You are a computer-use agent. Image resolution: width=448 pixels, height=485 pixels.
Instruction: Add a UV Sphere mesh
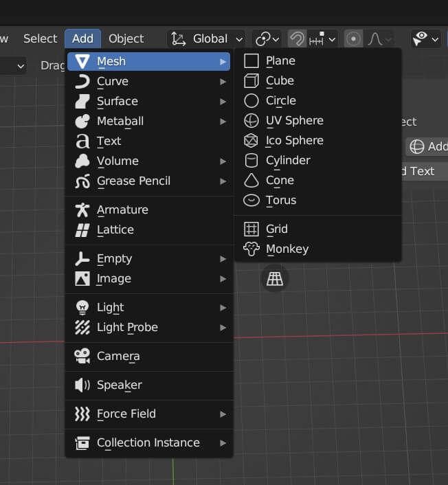tap(294, 121)
